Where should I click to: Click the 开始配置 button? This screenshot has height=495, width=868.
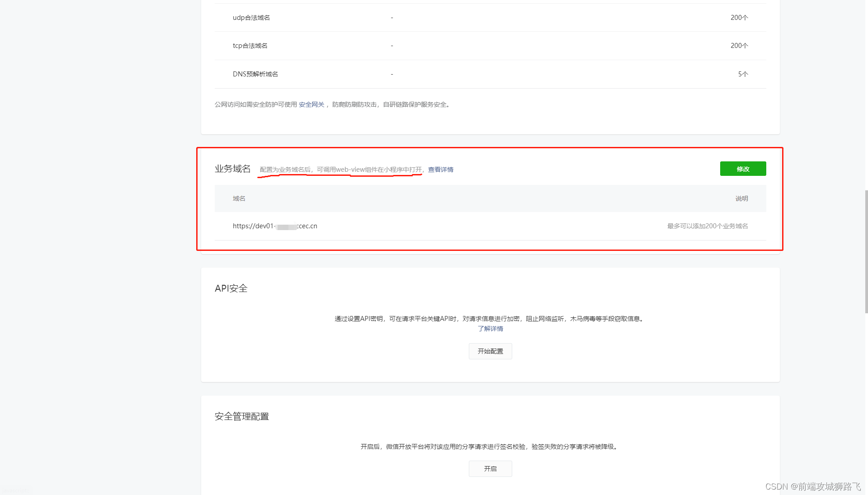pos(490,351)
